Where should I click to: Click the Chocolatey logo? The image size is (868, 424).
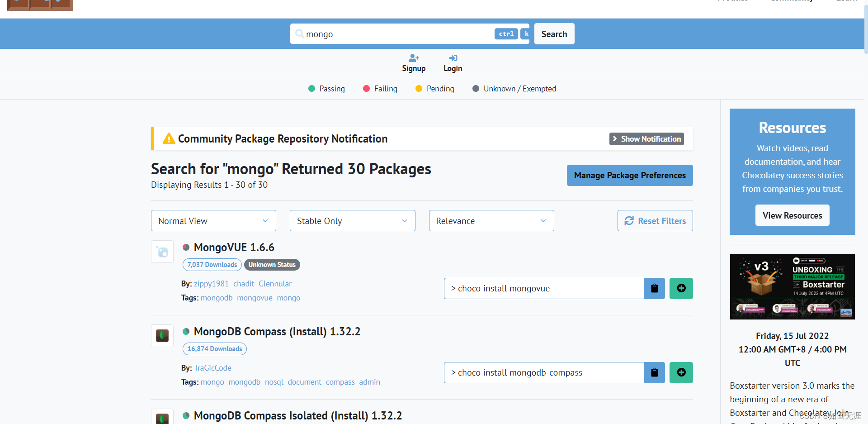pos(40,5)
